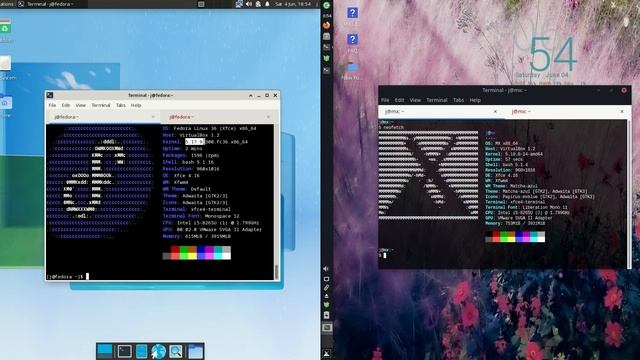Screen dimensions: 640x360
Task: Select second j@mx tab with red title
Action: (567, 111)
